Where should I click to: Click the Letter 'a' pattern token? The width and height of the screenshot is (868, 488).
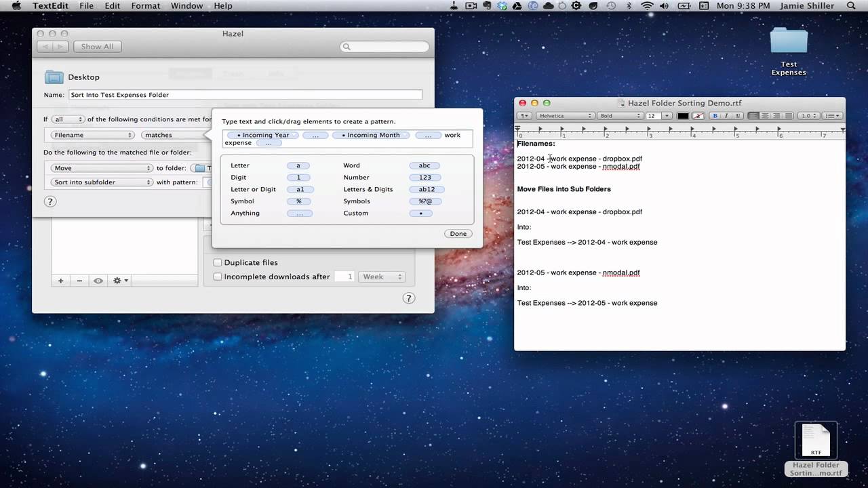coord(298,165)
